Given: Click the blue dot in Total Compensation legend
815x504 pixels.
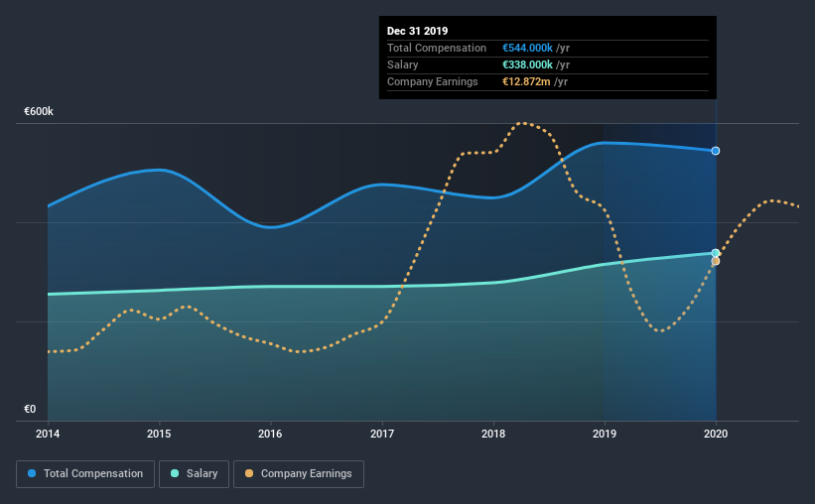Looking at the screenshot, I should coord(32,473).
